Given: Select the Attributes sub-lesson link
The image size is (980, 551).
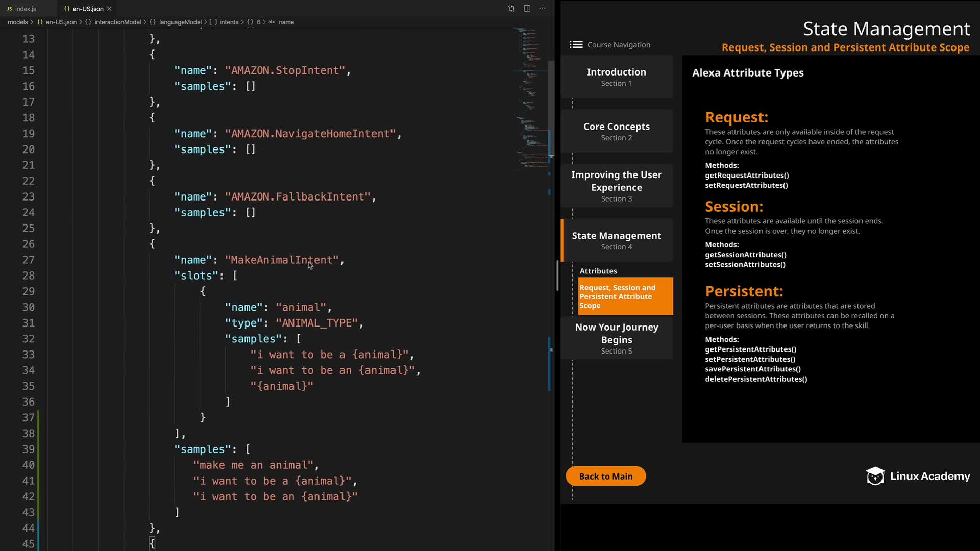Looking at the screenshot, I should 598,271.
